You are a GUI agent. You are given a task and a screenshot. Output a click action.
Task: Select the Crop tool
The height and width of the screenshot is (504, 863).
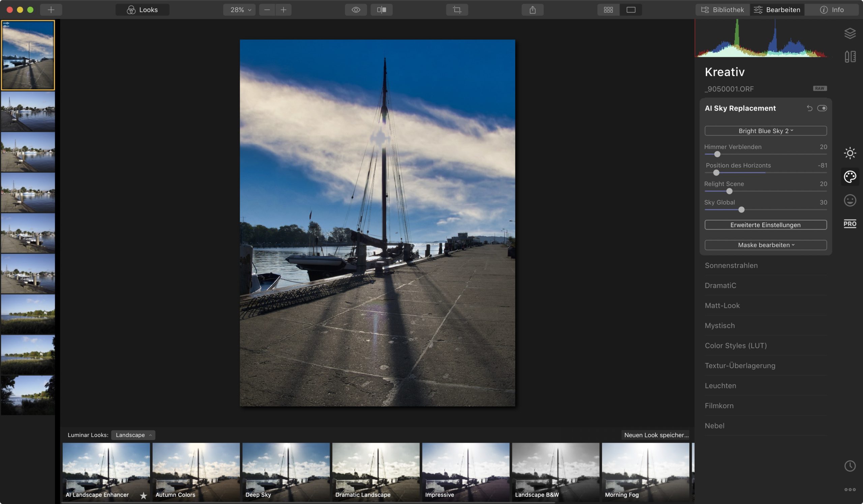tap(457, 9)
